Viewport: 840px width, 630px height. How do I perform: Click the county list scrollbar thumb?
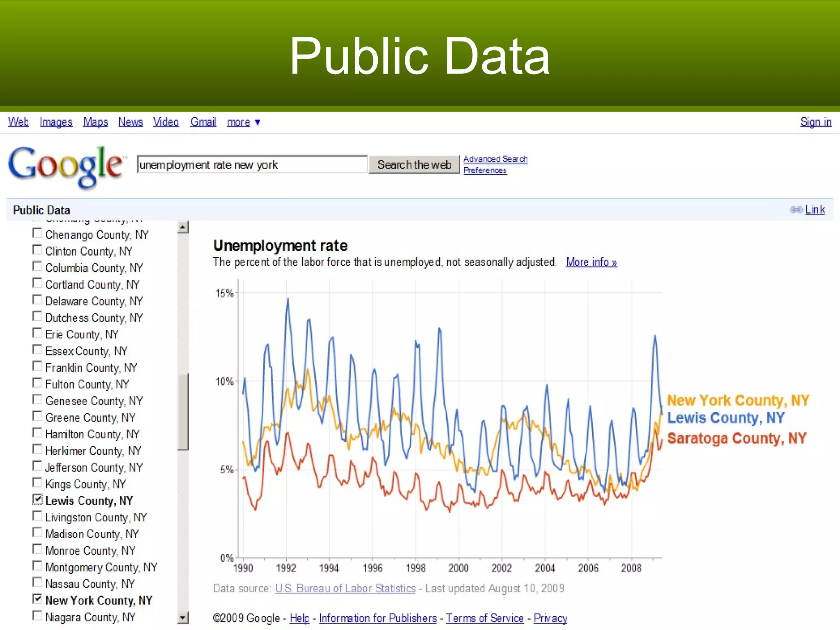pyautogui.click(x=183, y=411)
